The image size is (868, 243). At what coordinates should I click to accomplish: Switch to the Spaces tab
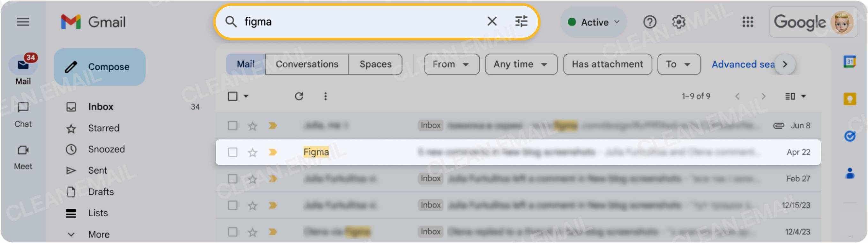pyautogui.click(x=375, y=64)
